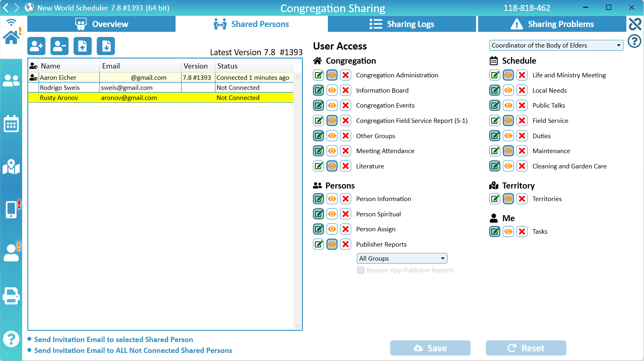Open the territory map icon in sidebar
Image resolution: width=644 pixels, height=361 pixels.
(x=11, y=167)
